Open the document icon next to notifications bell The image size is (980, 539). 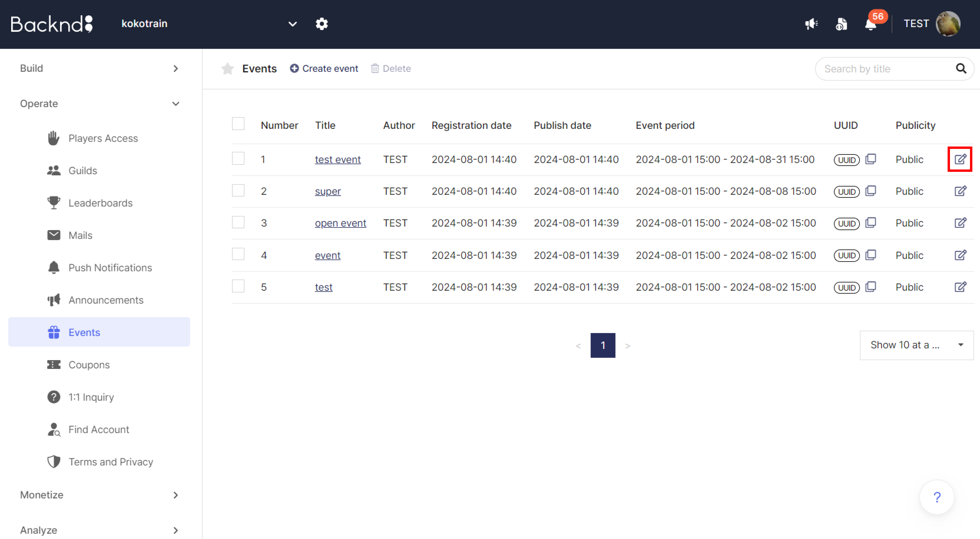(841, 24)
